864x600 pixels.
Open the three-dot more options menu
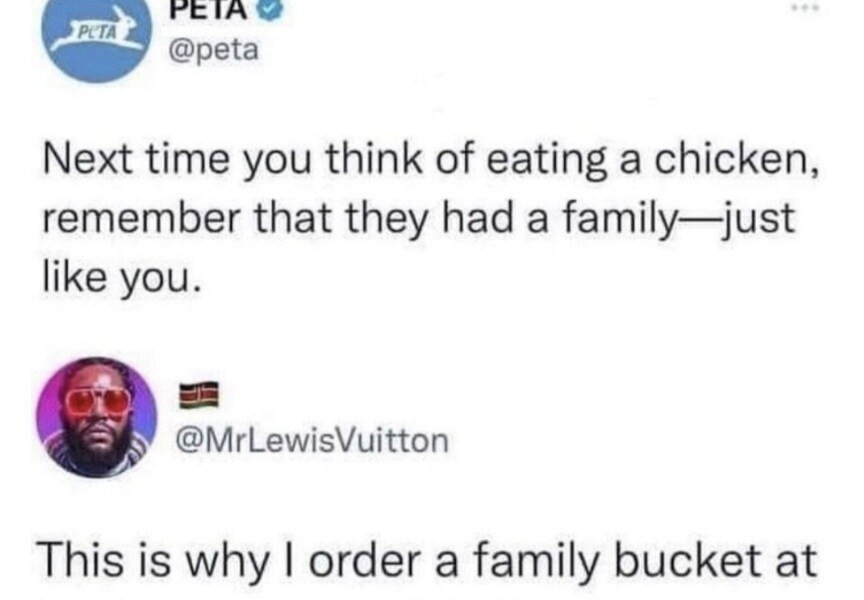(x=804, y=8)
